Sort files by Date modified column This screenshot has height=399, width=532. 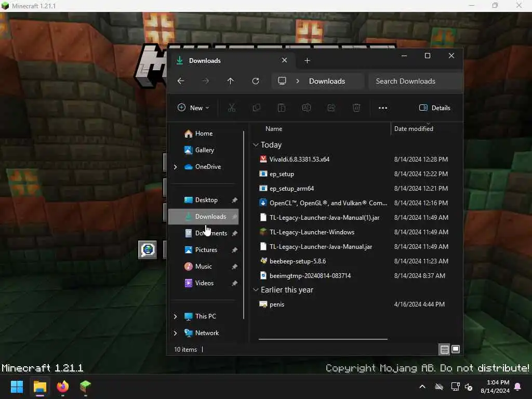point(414,129)
